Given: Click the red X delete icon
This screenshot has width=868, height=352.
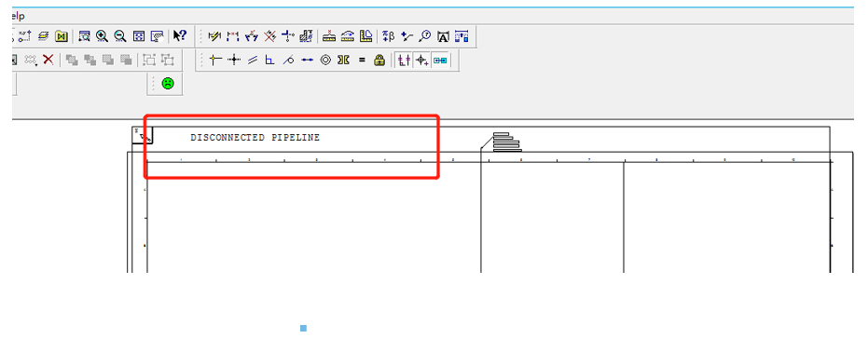Looking at the screenshot, I should click(48, 60).
